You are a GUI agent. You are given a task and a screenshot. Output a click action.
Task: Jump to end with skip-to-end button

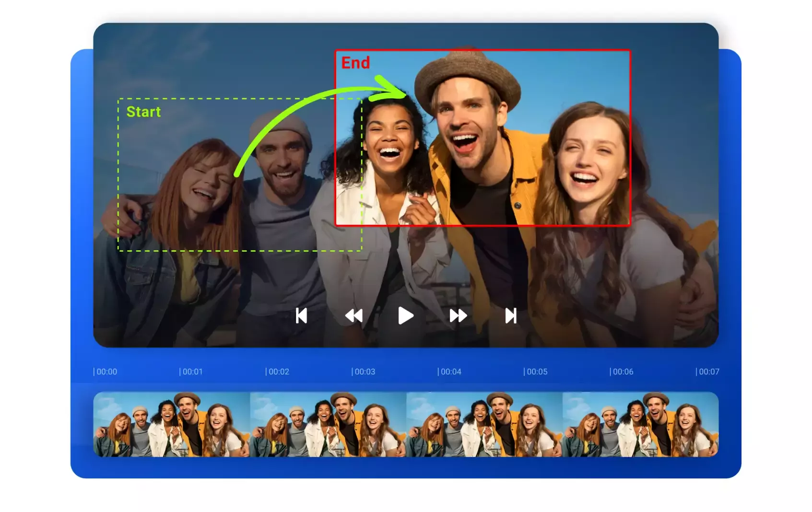coord(511,316)
